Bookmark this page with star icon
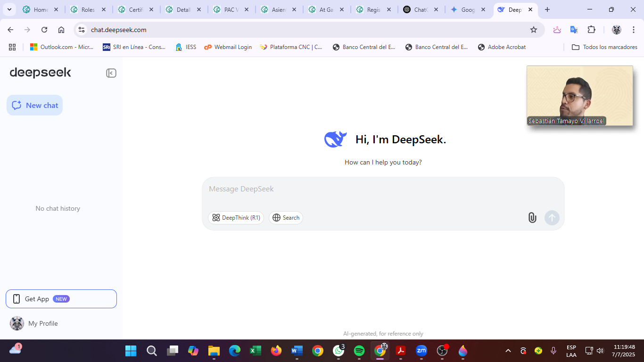 coord(534,30)
